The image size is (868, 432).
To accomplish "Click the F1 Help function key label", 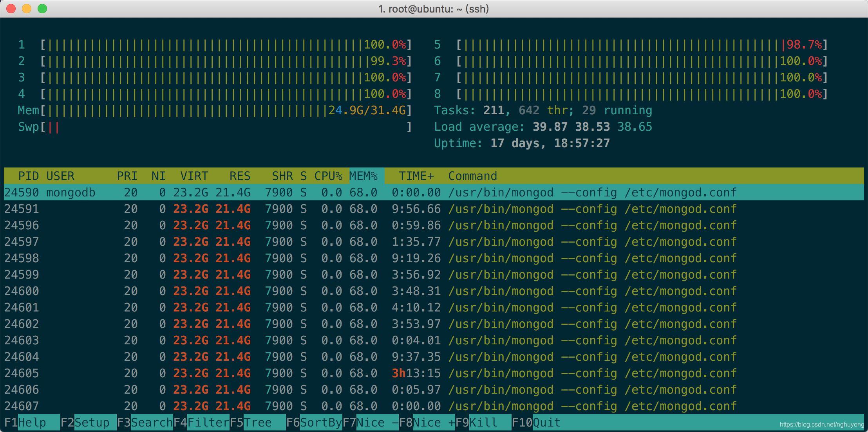I will click(32, 423).
